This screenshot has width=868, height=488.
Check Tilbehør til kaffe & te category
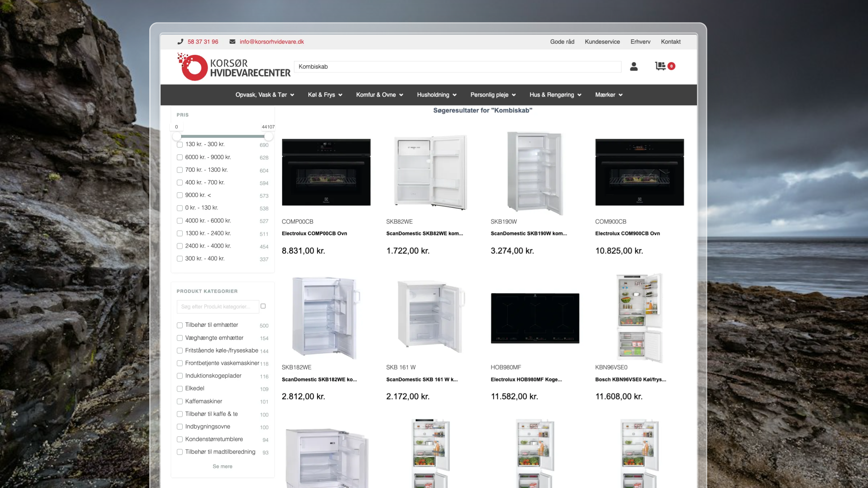(x=180, y=414)
